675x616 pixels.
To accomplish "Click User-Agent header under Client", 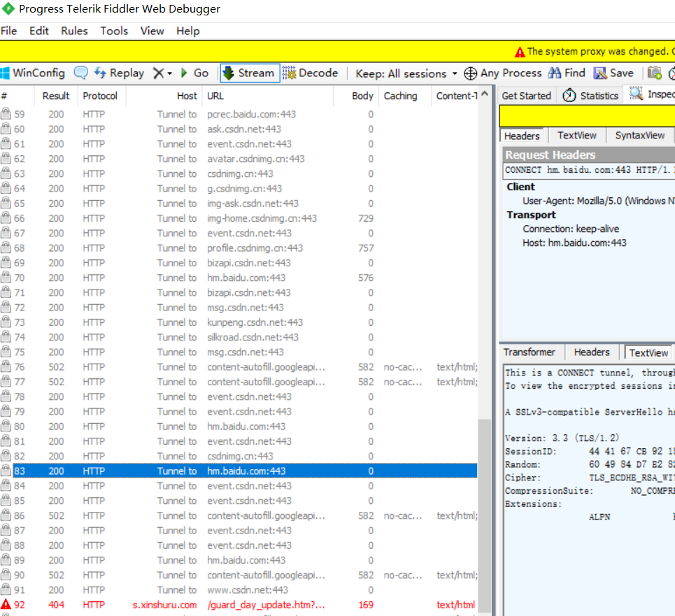I will [598, 201].
